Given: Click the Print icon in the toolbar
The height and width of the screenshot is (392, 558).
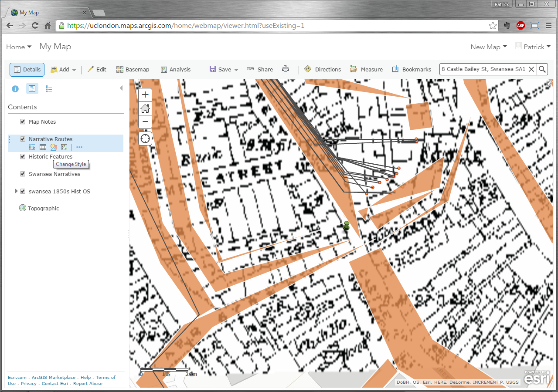Looking at the screenshot, I should coord(286,69).
